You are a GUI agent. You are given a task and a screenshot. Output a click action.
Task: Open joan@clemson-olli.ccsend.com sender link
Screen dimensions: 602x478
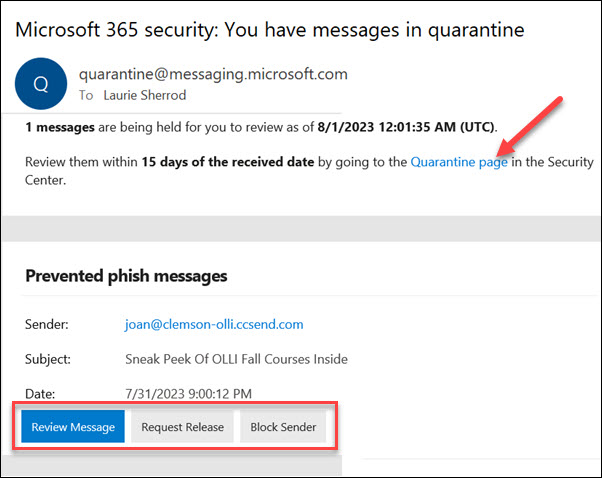click(214, 324)
